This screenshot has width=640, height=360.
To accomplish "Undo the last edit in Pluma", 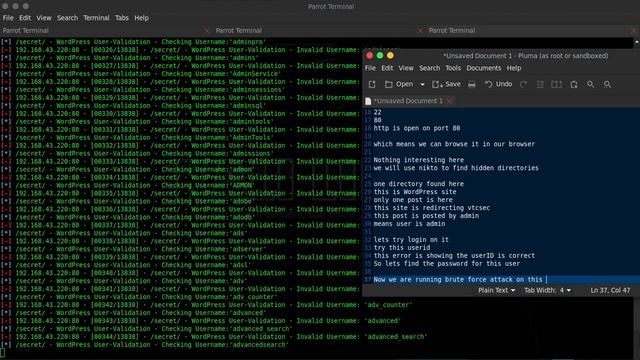I will point(498,84).
